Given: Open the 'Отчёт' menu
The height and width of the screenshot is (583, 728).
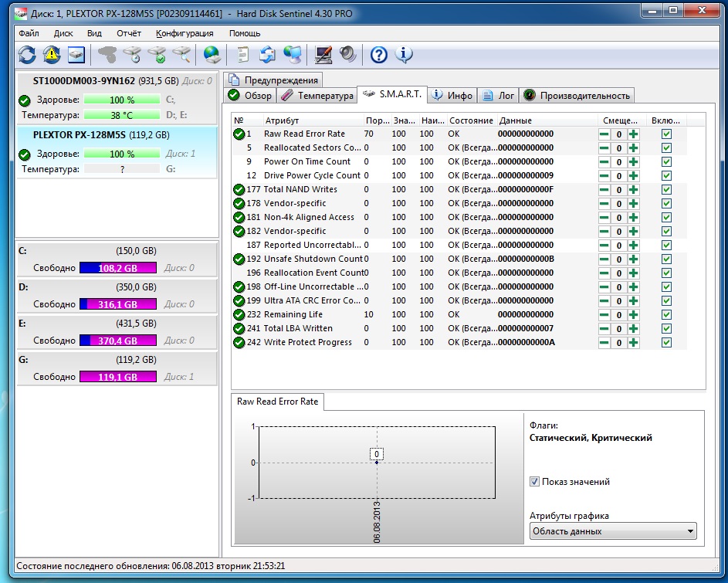Looking at the screenshot, I should pyautogui.click(x=128, y=34).
